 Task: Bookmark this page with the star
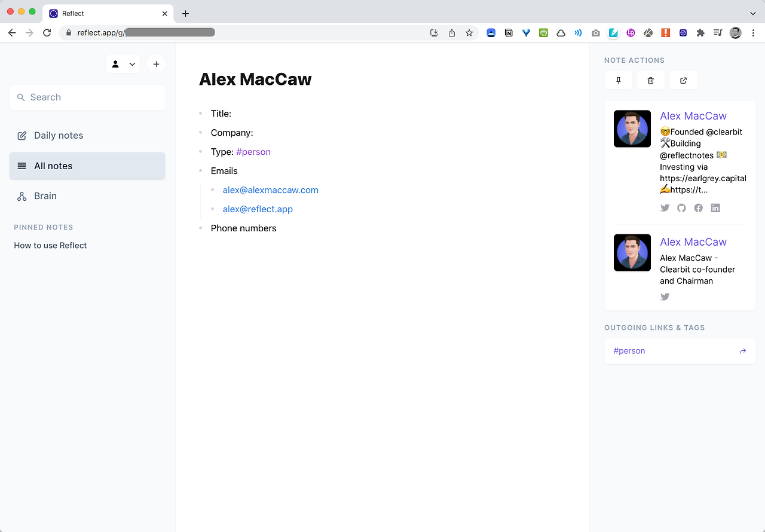pyautogui.click(x=469, y=33)
